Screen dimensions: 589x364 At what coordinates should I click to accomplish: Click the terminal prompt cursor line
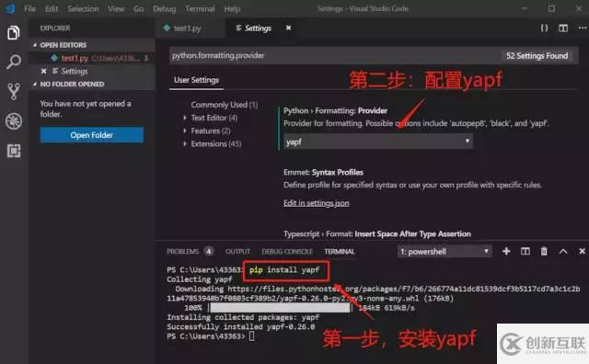coord(211,336)
